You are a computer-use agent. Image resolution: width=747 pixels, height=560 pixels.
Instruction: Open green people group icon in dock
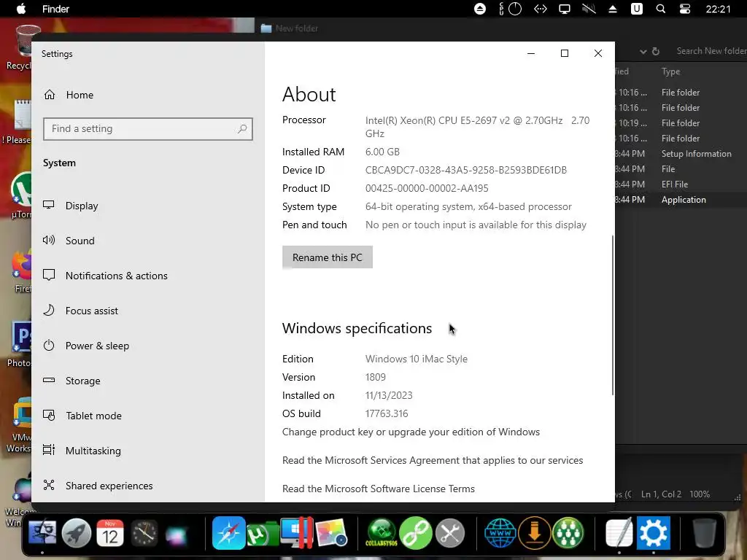coord(568,532)
